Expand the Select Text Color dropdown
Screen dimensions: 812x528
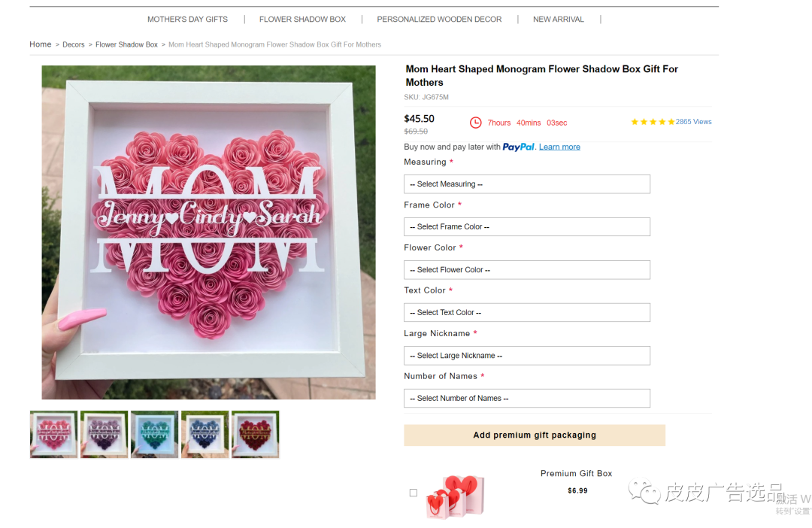(x=526, y=313)
